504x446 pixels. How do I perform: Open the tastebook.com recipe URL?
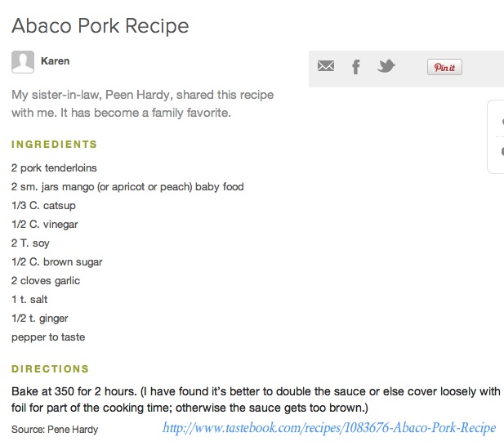click(329, 427)
